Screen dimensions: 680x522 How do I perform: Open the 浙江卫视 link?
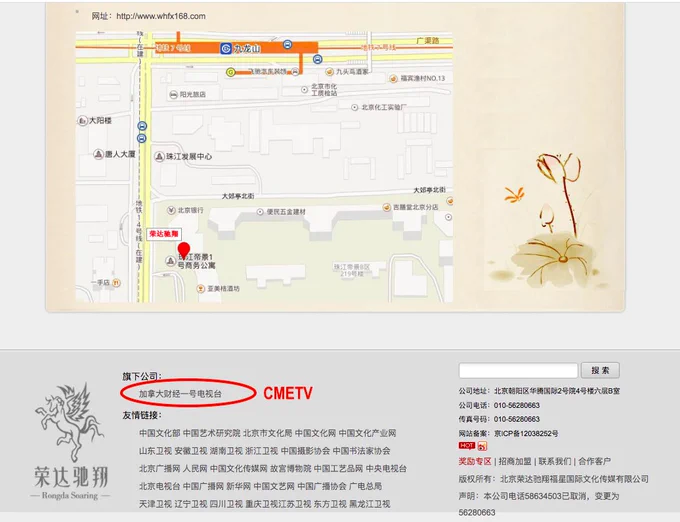point(262,451)
